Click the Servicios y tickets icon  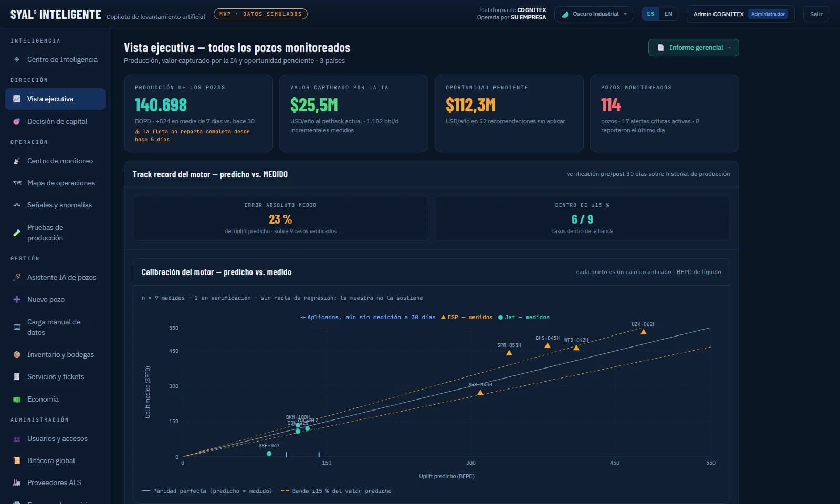click(x=17, y=376)
